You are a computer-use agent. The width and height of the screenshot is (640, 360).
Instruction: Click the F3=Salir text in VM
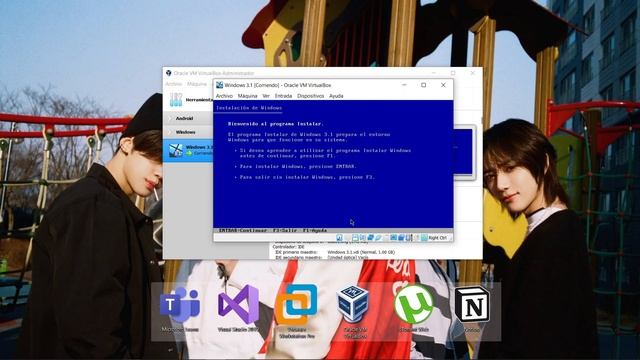pyautogui.click(x=285, y=231)
